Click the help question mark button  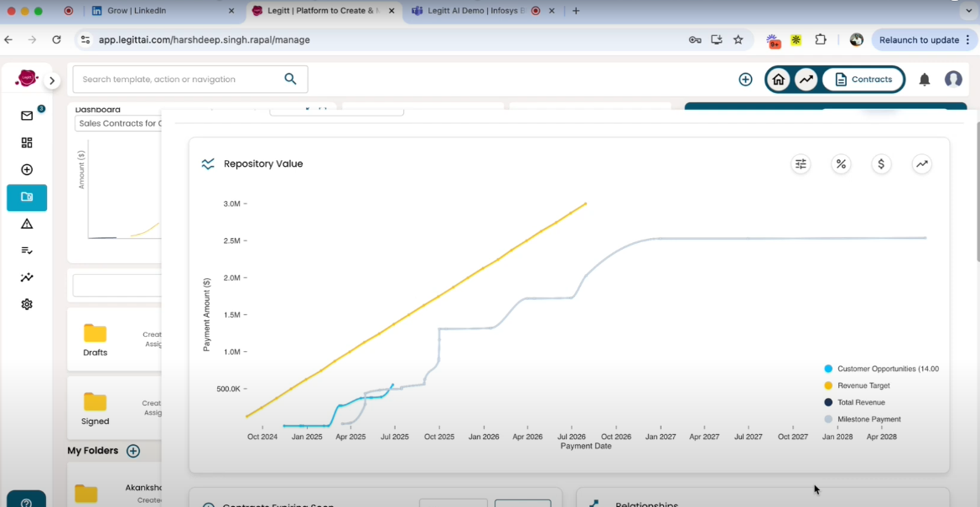tap(26, 502)
